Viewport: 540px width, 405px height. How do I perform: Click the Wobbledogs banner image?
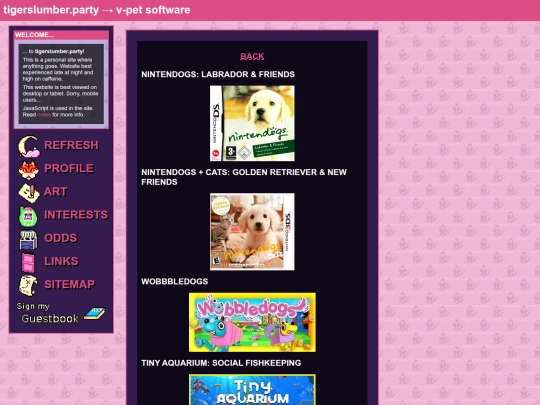[252, 322]
